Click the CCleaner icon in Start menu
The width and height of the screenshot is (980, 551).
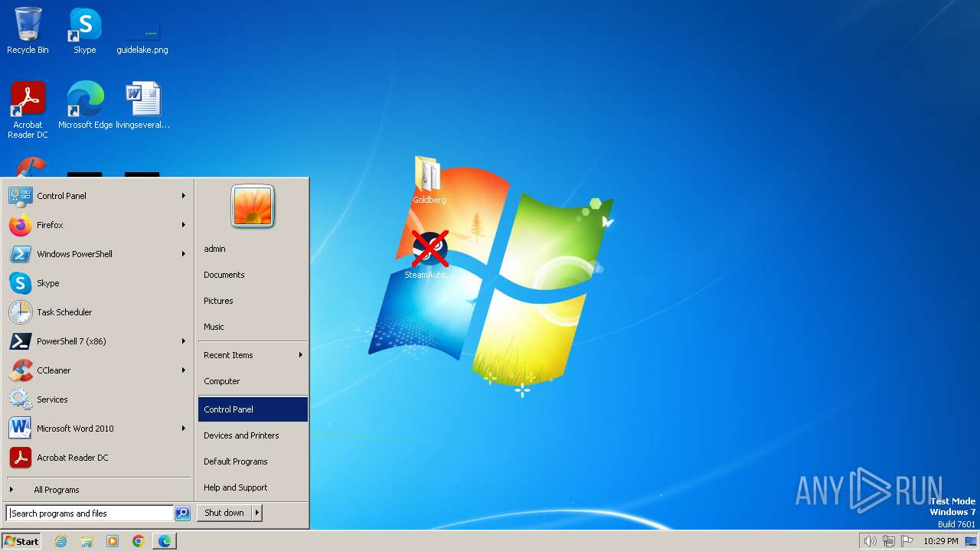click(x=20, y=370)
